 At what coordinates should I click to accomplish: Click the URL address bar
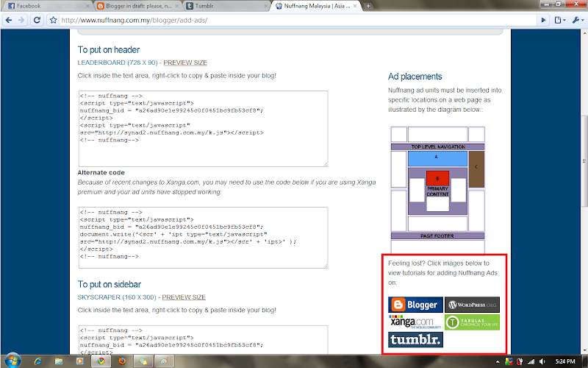pos(298,21)
